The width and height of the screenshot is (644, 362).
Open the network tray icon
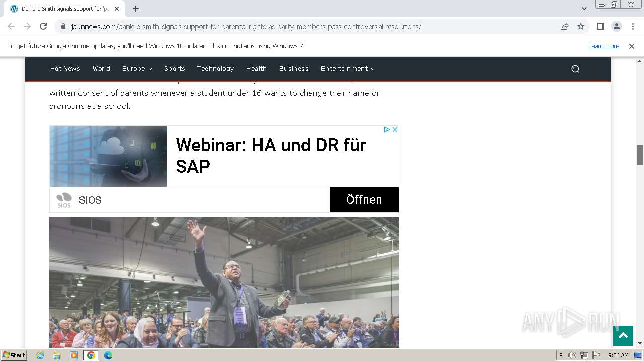pyautogui.click(x=584, y=355)
